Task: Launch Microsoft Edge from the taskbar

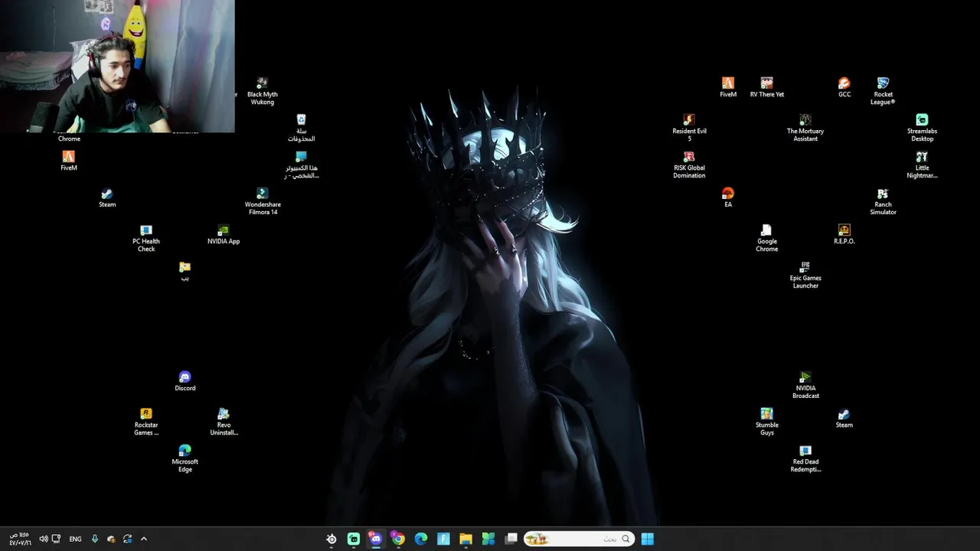Action: (x=421, y=539)
